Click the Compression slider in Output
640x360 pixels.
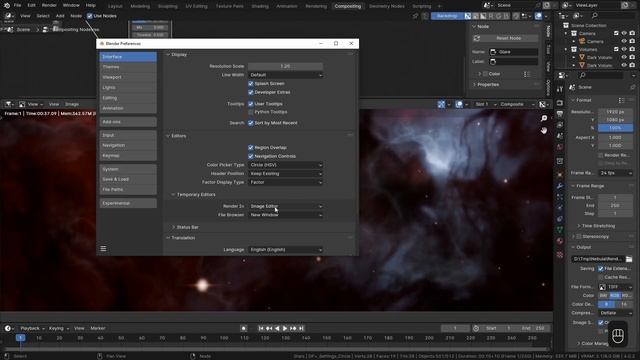pyautogui.click(x=615, y=313)
